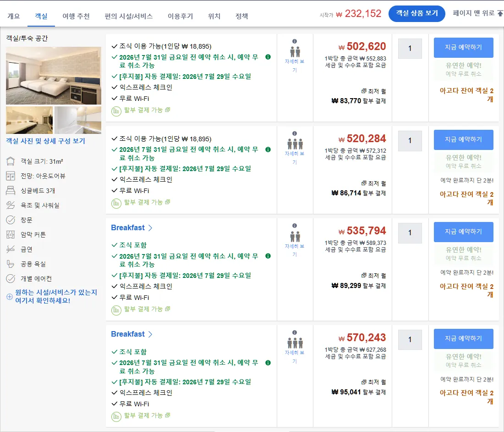
Task: Click the 최저 월 ₩95,041 할부 결제 link
Action: (359, 388)
